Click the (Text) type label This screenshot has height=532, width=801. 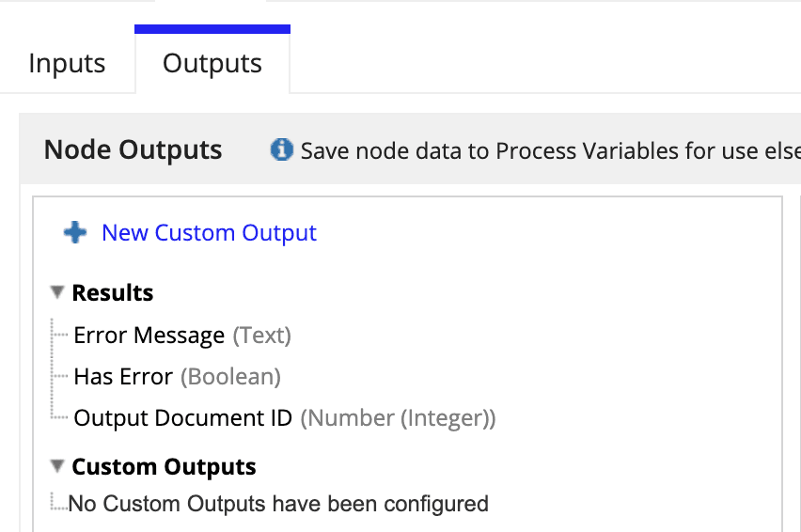pos(262,336)
